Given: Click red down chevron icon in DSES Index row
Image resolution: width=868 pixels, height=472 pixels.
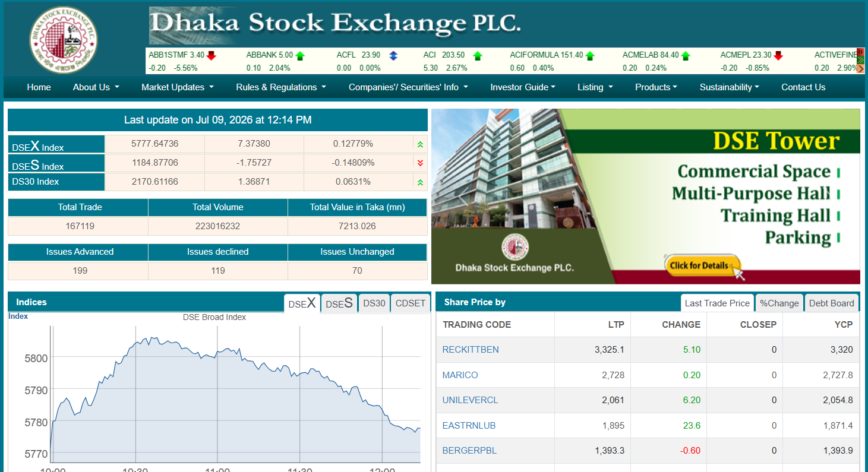Looking at the screenshot, I should [x=420, y=163].
